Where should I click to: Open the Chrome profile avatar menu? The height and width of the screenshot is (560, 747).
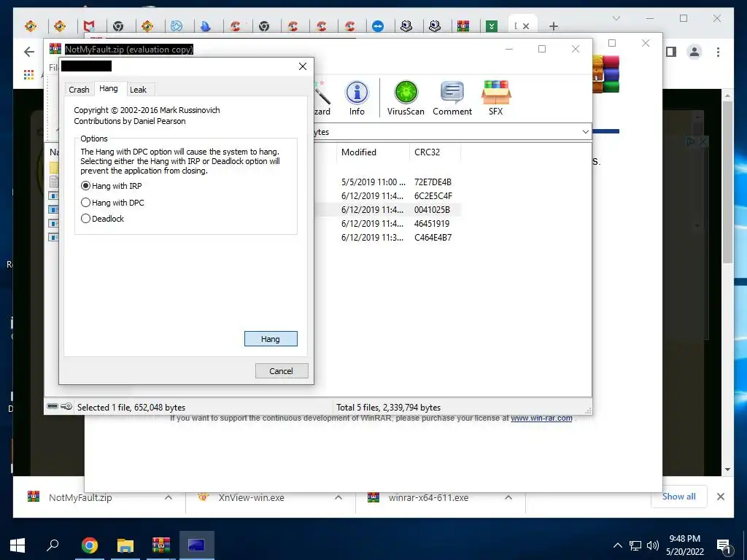(x=694, y=52)
